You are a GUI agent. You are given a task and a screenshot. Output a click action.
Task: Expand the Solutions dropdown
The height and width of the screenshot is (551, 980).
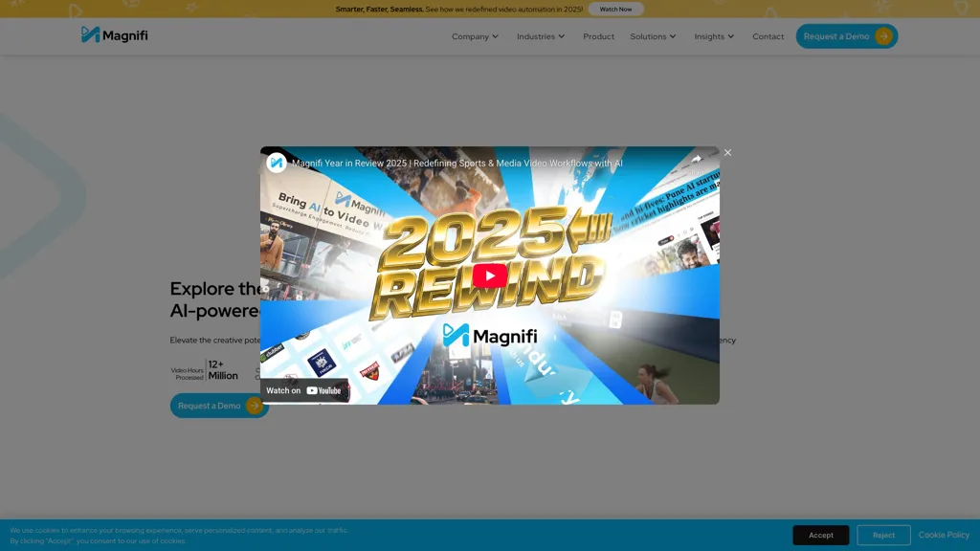654,36
